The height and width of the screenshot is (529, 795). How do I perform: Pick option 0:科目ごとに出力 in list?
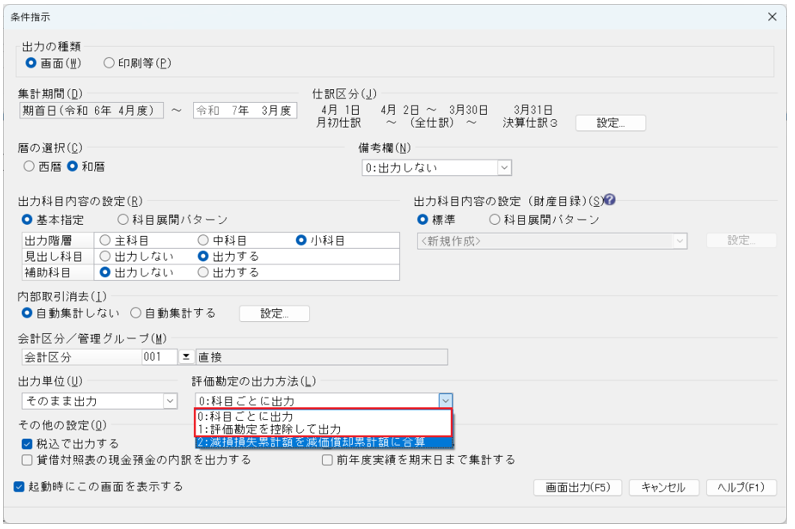click(x=323, y=416)
